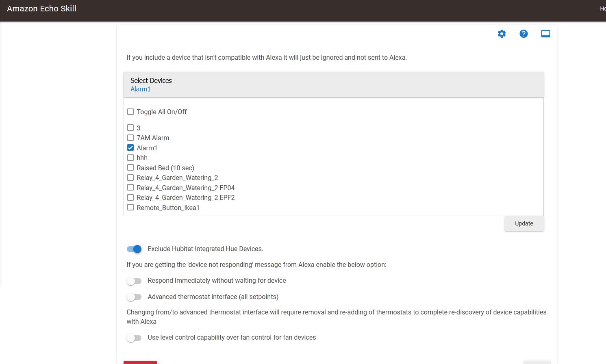Screen dimensions: 606x364
Task: Uncheck the Alarm1 device checkbox
Action: tap(130, 148)
